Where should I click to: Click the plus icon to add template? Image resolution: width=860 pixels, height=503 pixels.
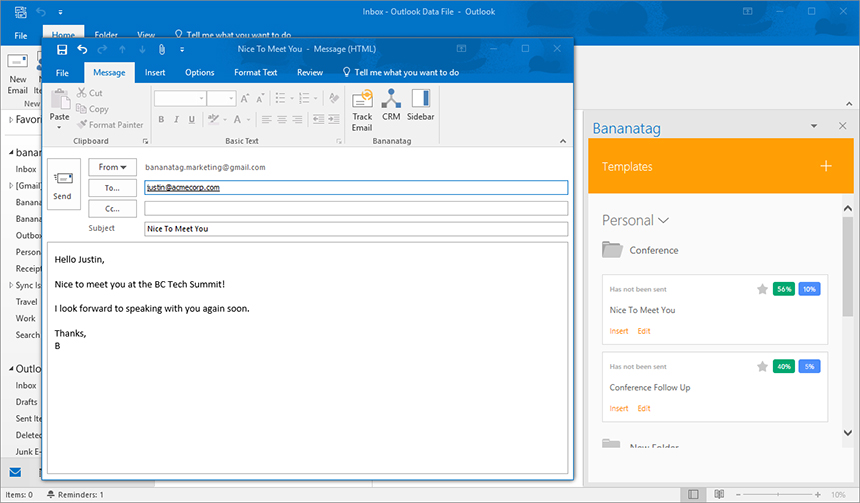click(826, 166)
